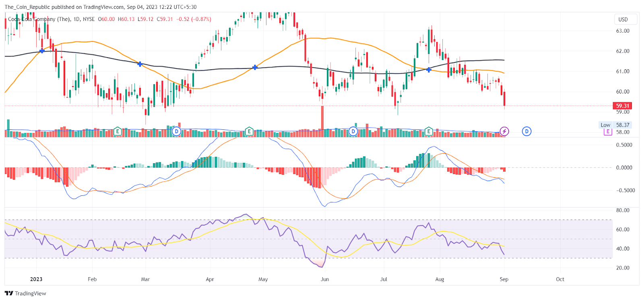Viewport: 644px width, 301px height.
Task: Click the Aug label on time axis
Action: (440, 279)
